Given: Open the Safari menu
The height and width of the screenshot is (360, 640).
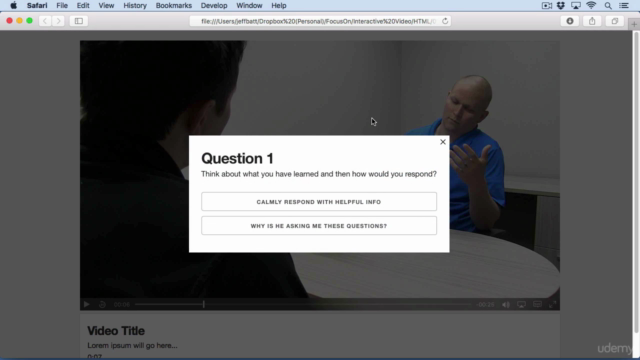Looking at the screenshot, I should click(x=37, y=6).
